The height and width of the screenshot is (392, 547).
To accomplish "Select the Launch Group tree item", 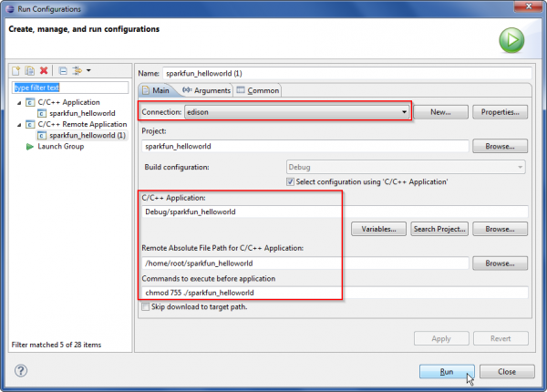I will coord(61,147).
